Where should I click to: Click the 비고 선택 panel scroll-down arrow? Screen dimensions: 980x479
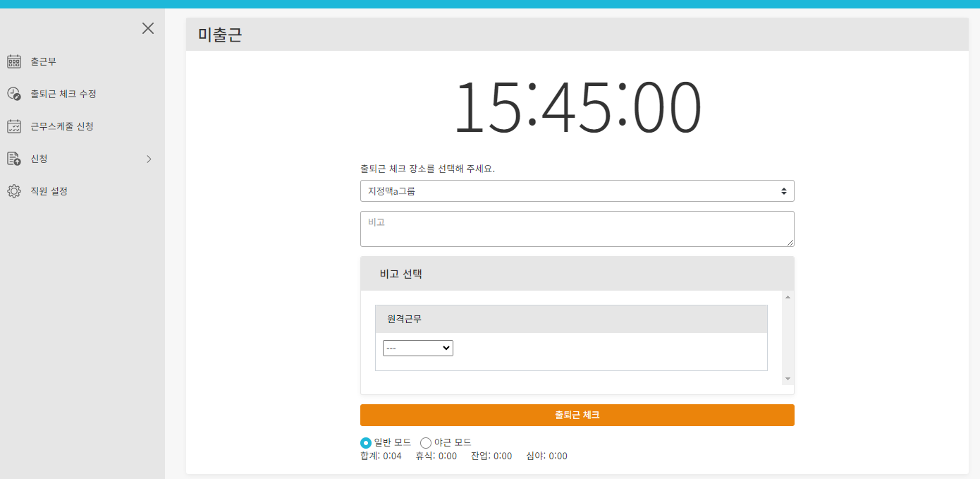(x=788, y=379)
